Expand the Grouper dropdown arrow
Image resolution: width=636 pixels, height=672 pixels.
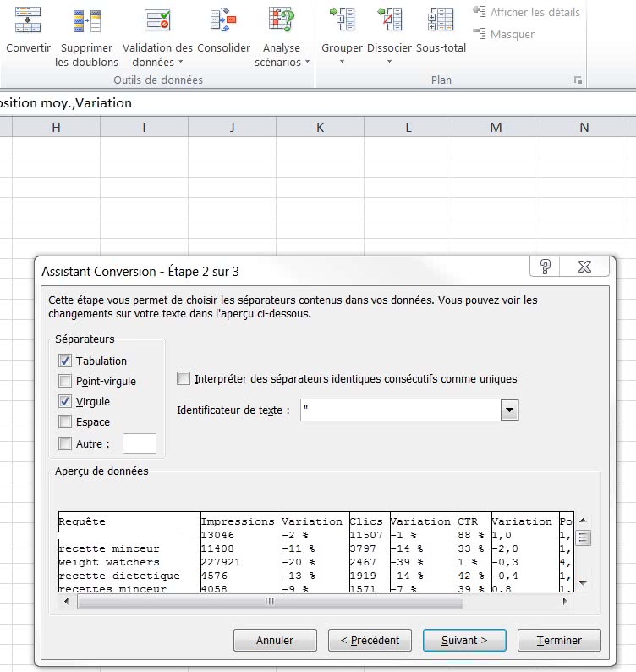(x=342, y=62)
